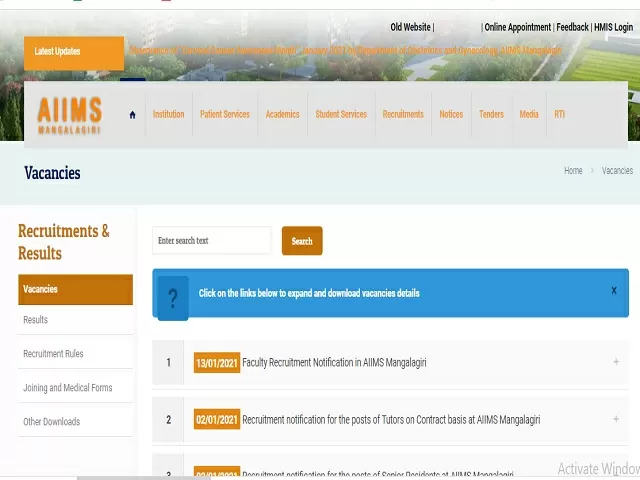Expand Tutors on Contract basis plus icon
The width and height of the screenshot is (640, 480).
pos(616,419)
